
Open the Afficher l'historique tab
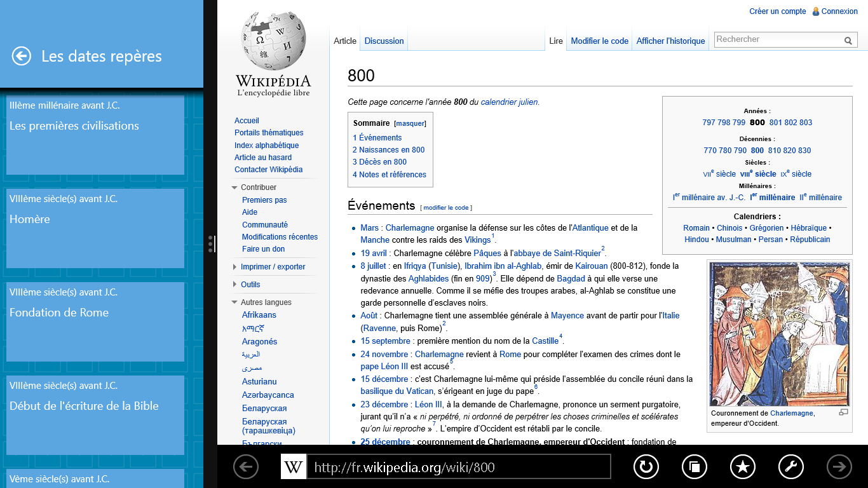[670, 41]
